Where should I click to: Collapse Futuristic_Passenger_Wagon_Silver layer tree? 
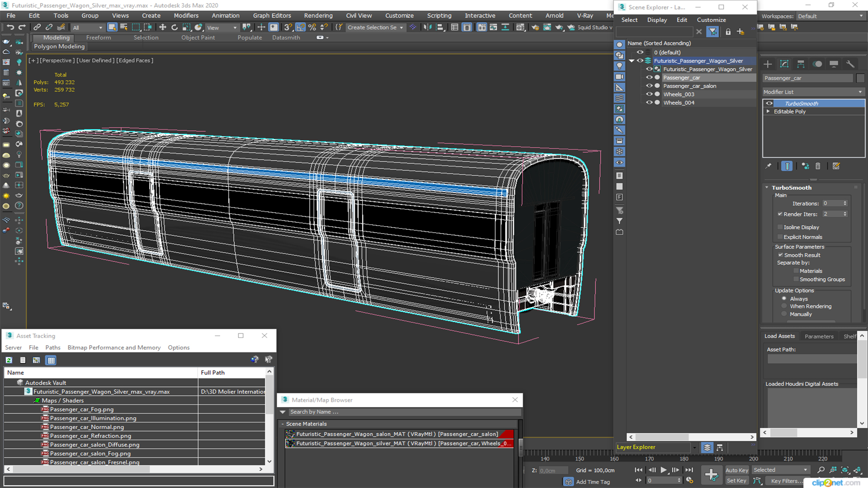tap(632, 61)
